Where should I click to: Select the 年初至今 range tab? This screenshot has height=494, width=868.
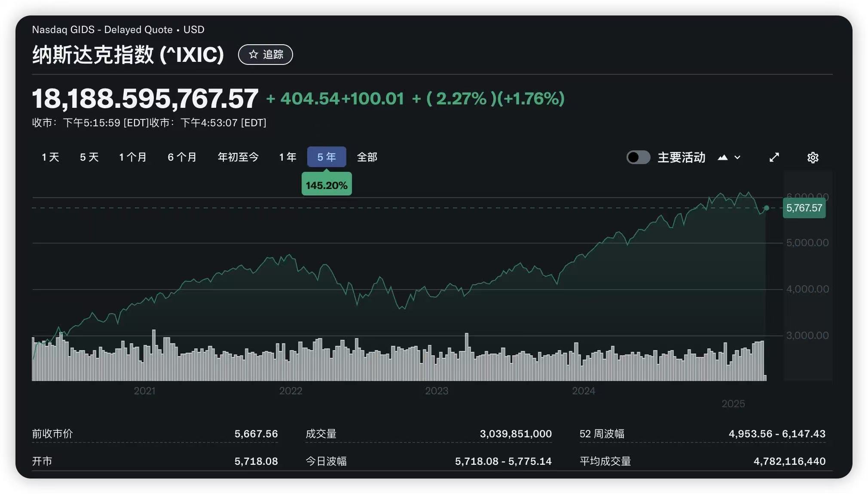click(x=238, y=157)
